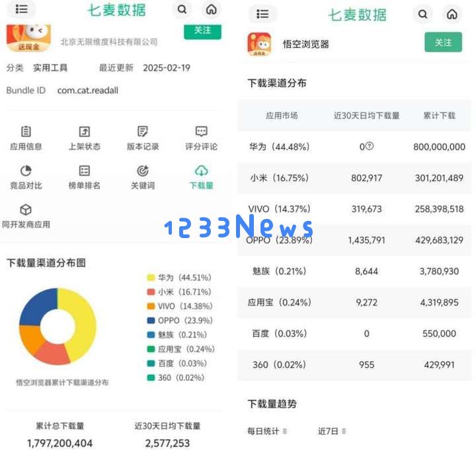
Task: Click the 2,577,253 daily average figure
Action: [167, 443]
